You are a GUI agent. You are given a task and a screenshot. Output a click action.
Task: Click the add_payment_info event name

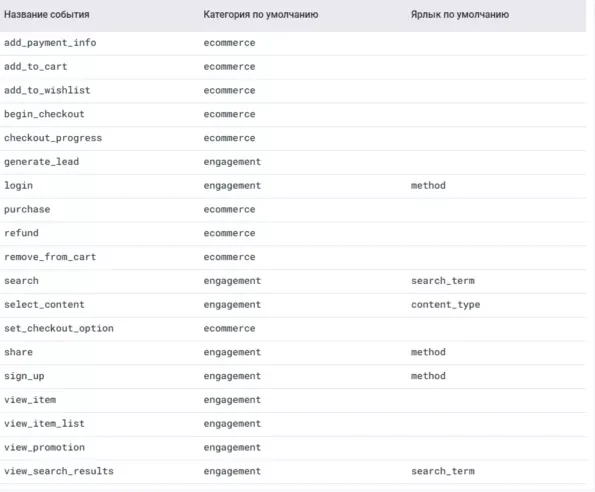50,43
